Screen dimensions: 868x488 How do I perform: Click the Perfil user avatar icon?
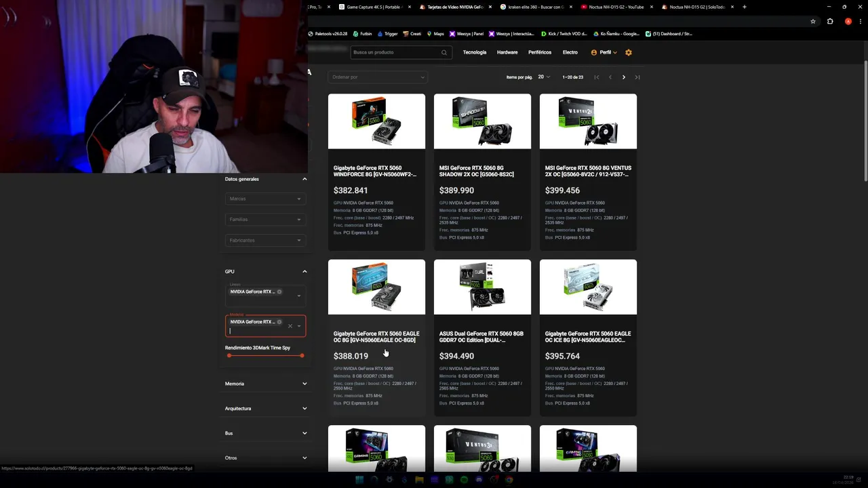(594, 52)
